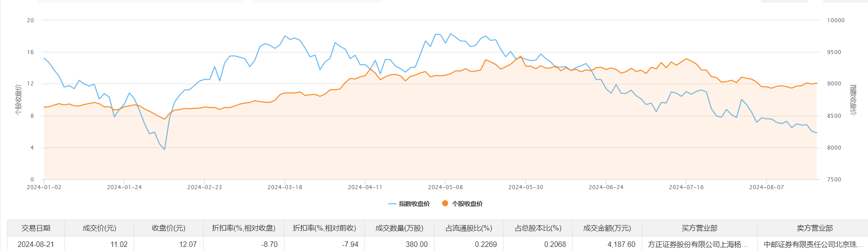This screenshot has height=251, width=868.
Task: Click the 2024-01-02 x-axis start label
Action: point(44,187)
